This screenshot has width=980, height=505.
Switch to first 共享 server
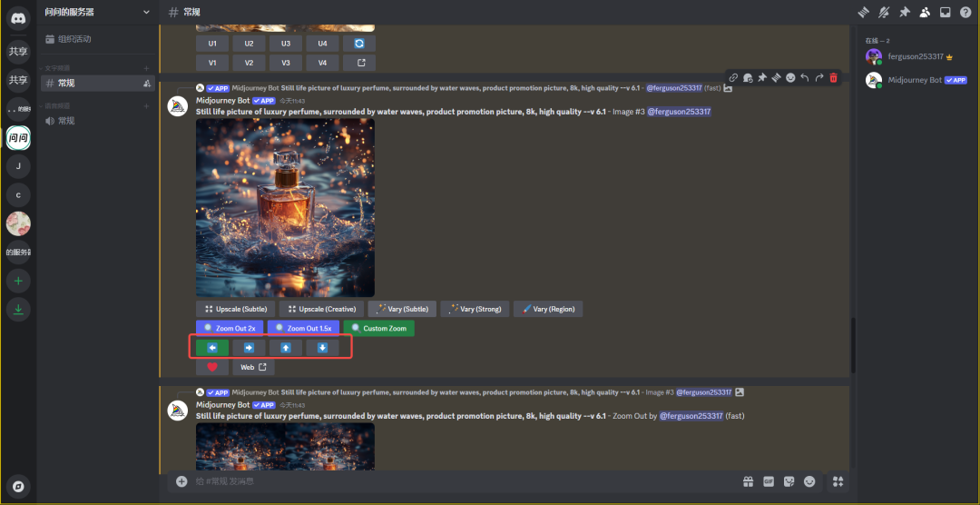pyautogui.click(x=18, y=51)
